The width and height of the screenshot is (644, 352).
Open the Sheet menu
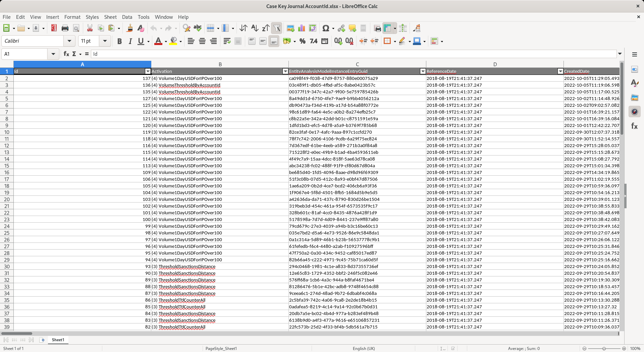tap(110, 17)
